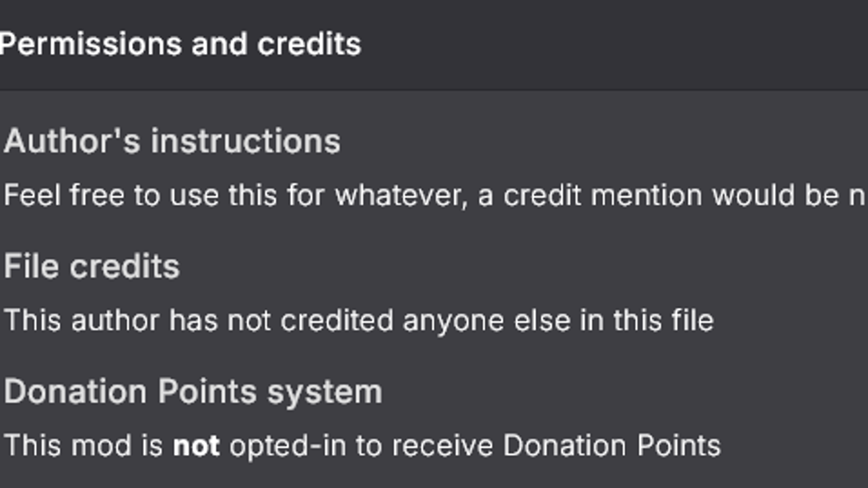Click the word "Author's" in the heading
This screenshot has height=488, width=868.
[x=73, y=141]
